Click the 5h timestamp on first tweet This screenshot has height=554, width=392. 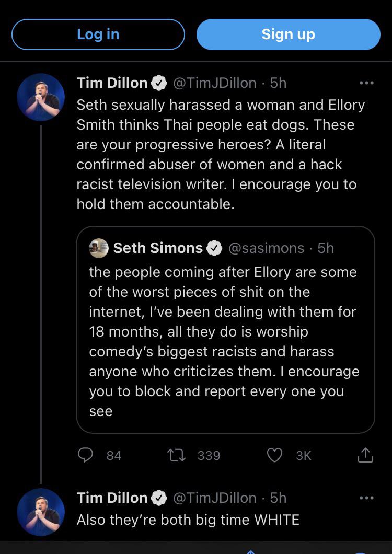click(278, 83)
